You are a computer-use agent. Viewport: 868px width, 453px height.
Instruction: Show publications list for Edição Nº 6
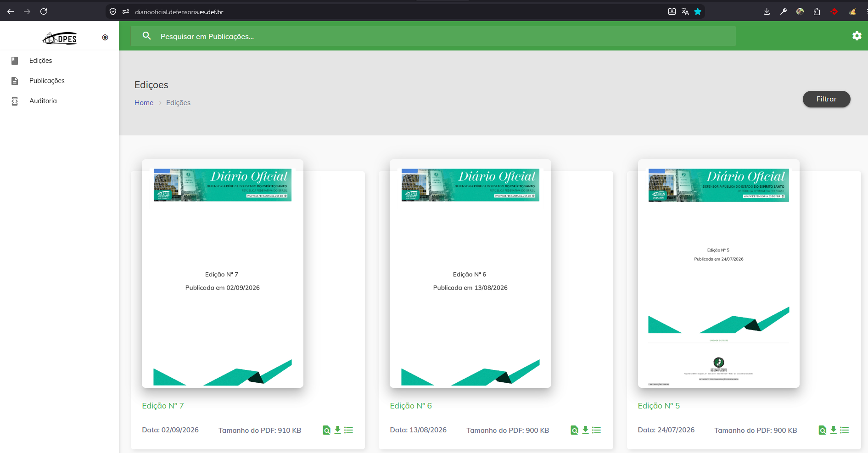(x=597, y=430)
